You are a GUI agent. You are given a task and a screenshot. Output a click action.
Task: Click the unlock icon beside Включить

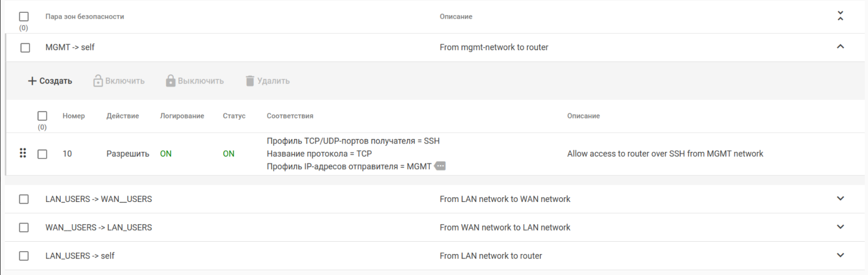tap(98, 81)
